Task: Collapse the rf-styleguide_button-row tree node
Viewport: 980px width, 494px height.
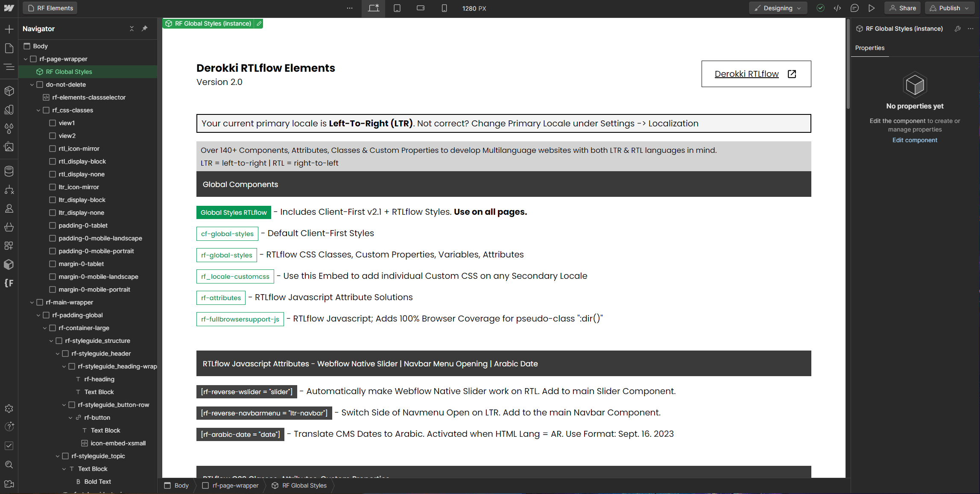Action: 64,405
